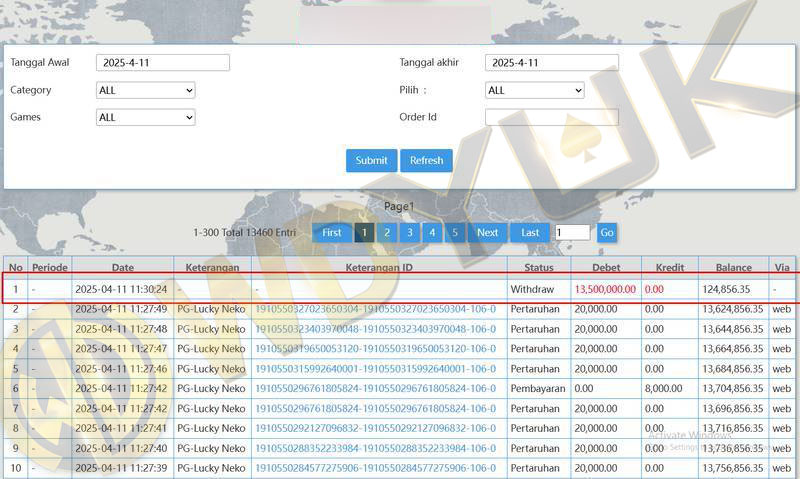Click the Debet column header
800x479 pixels.
pos(606,267)
